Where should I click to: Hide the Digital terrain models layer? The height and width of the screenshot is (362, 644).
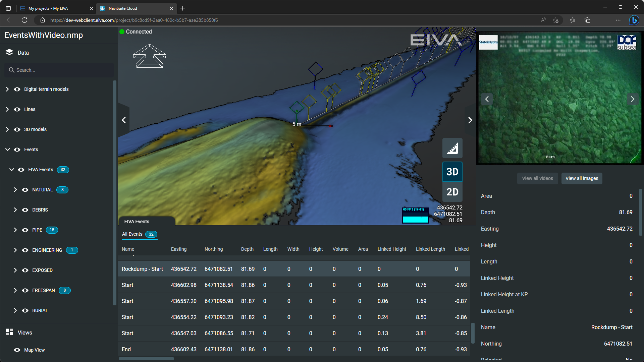pyautogui.click(x=17, y=89)
